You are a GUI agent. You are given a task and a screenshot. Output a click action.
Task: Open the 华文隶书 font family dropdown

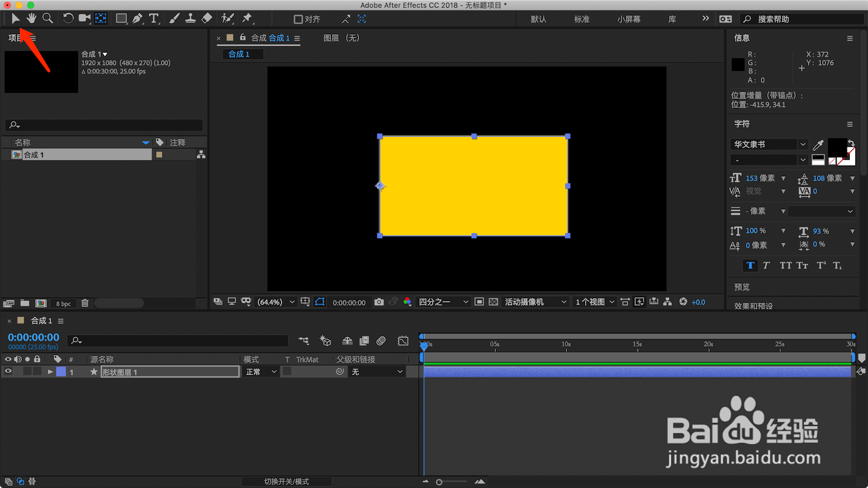769,145
